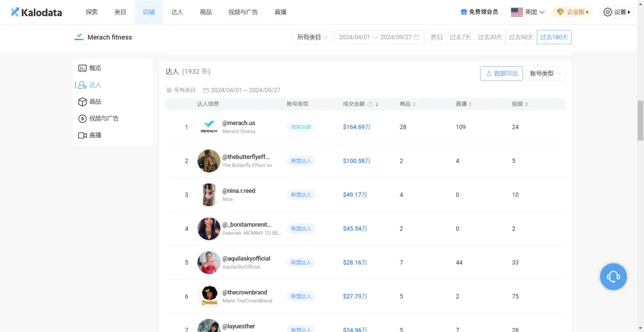Sort creators by the 商品 column
The height and width of the screenshot is (332, 644).
pyautogui.click(x=414, y=104)
